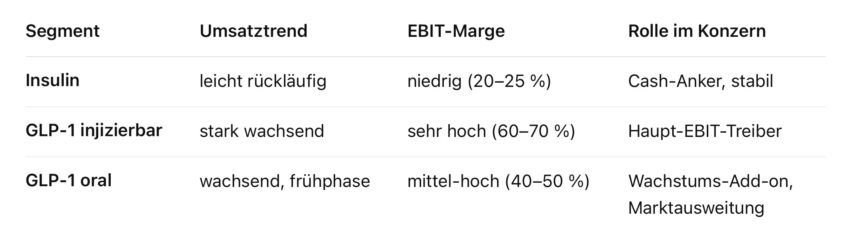Click the Segment column header

click(63, 31)
